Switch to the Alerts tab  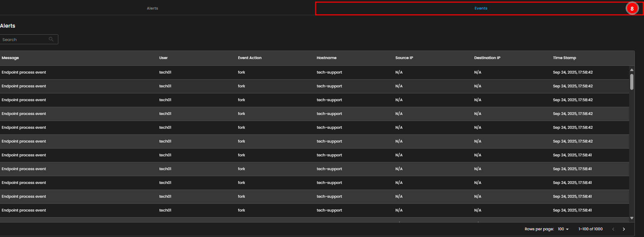point(152,8)
